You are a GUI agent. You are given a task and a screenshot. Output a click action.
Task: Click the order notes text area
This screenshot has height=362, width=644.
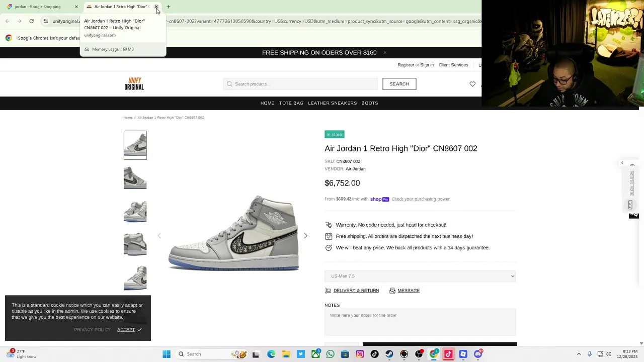(420, 322)
